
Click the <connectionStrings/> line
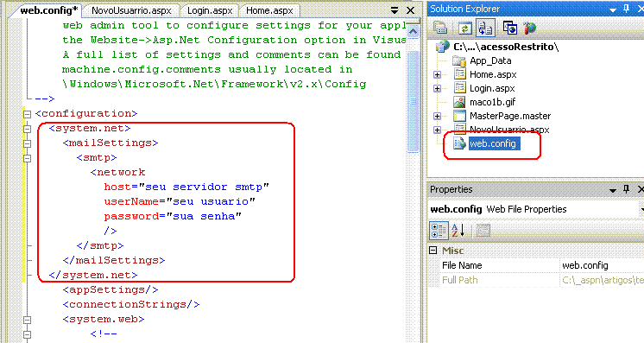(x=131, y=305)
